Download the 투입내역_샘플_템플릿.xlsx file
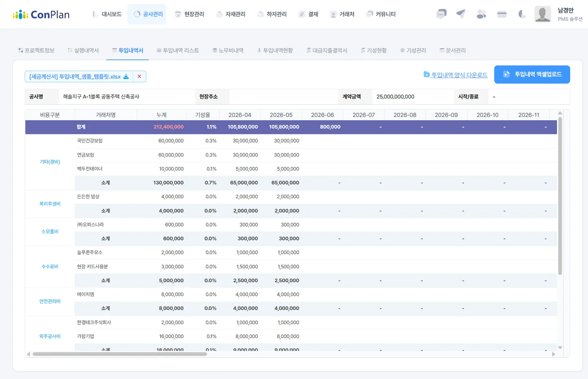The width and height of the screenshot is (588, 379). pyautogui.click(x=126, y=76)
